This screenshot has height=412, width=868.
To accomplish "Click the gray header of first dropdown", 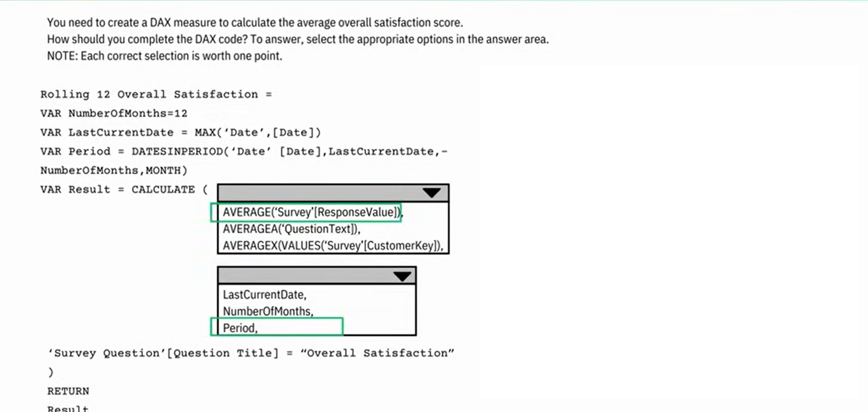I will [333, 193].
